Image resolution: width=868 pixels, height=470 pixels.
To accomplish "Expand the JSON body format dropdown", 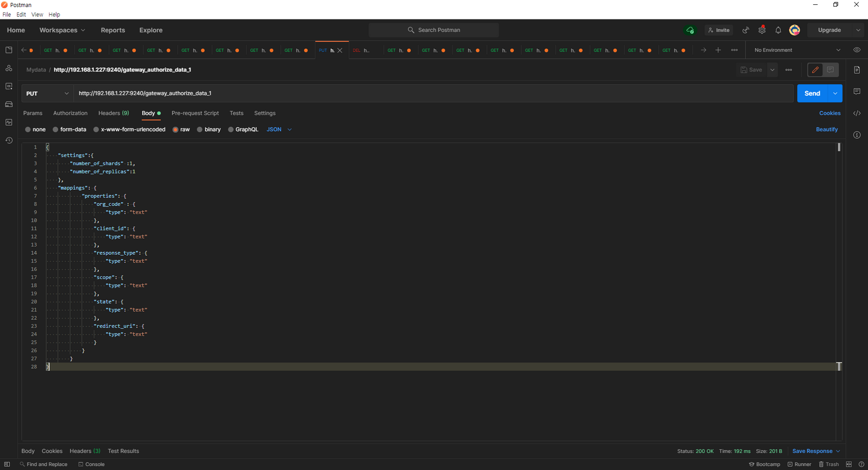I will (279, 130).
